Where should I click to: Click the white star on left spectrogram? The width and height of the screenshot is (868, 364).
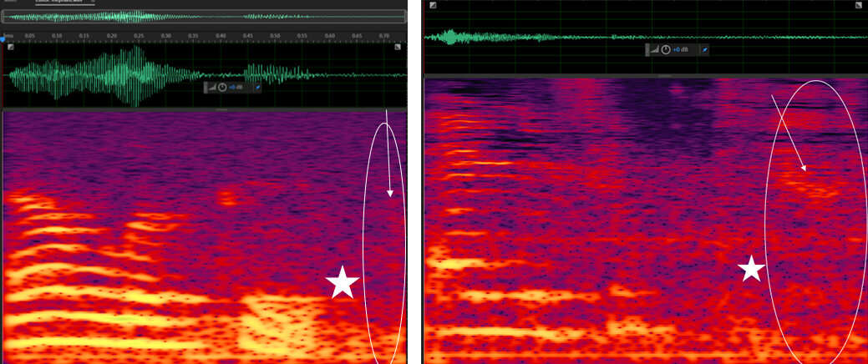click(343, 283)
